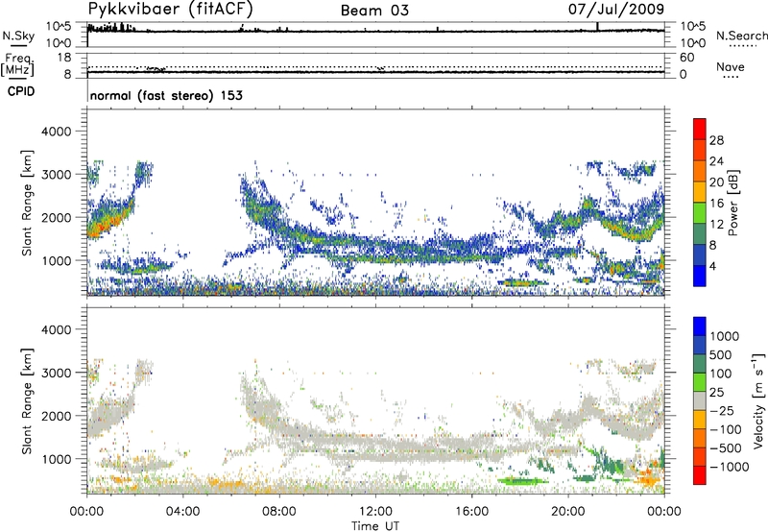The height and width of the screenshot is (532, 768).
Task: Click the 'N.Sky' label
Action: 18,36
